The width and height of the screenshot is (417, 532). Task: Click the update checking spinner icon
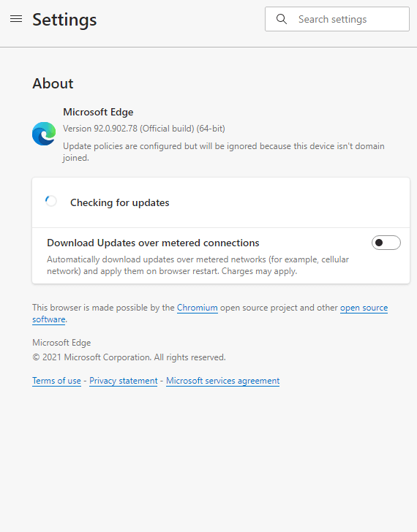click(51, 201)
